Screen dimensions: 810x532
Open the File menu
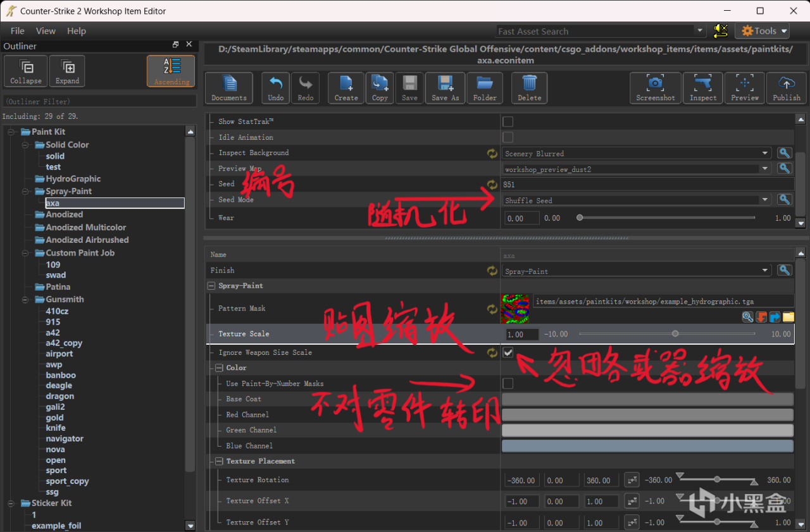pos(18,30)
